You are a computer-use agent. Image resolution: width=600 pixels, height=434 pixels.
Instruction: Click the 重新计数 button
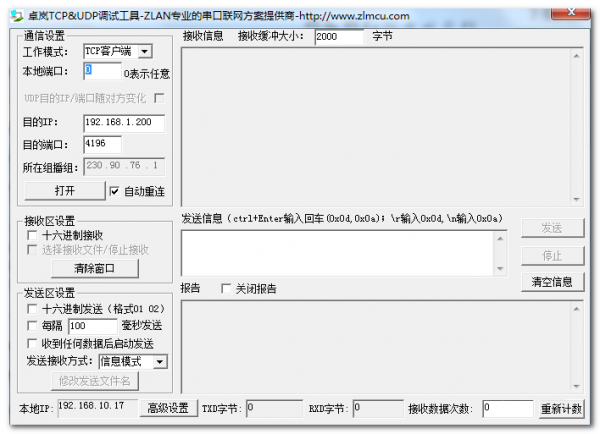(x=561, y=409)
